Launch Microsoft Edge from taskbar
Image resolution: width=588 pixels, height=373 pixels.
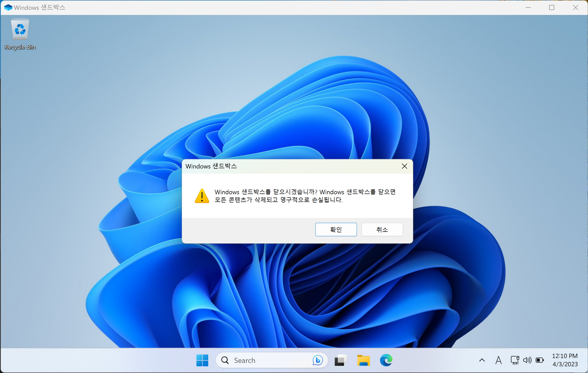pyautogui.click(x=386, y=360)
